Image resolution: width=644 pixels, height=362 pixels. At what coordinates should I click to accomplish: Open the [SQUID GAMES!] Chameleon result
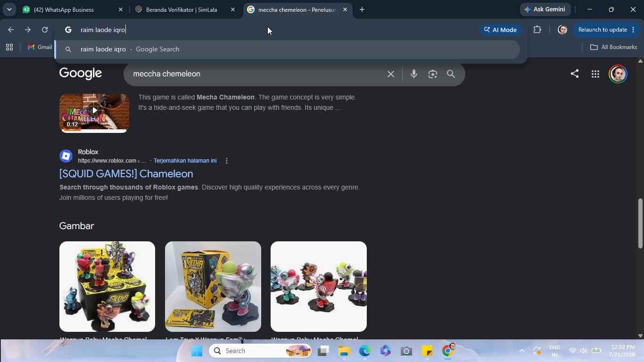pos(126,173)
